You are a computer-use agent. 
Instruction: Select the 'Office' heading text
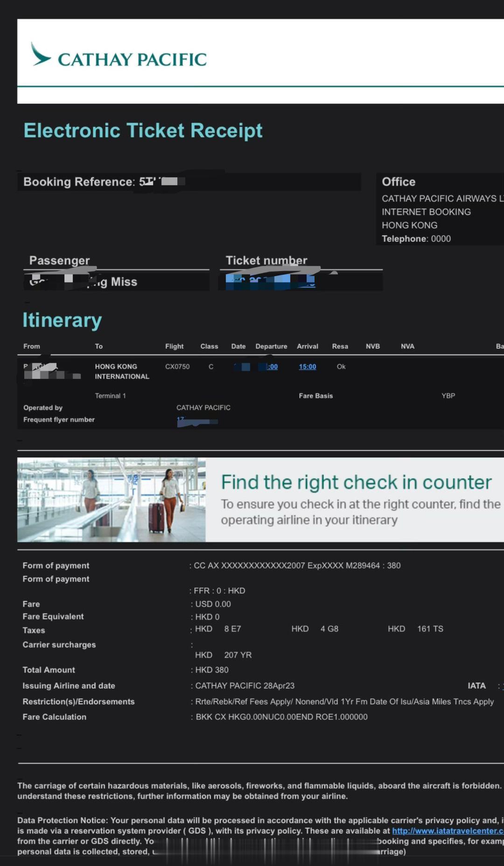(x=399, y=182)
